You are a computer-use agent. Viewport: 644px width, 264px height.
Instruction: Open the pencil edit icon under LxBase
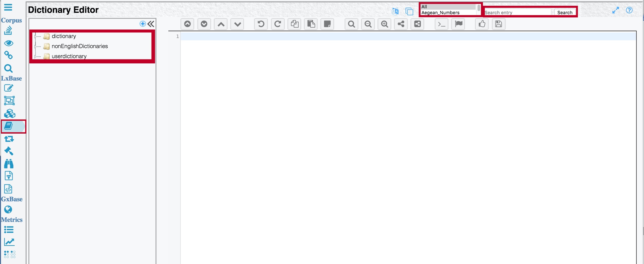click(8, 88)
